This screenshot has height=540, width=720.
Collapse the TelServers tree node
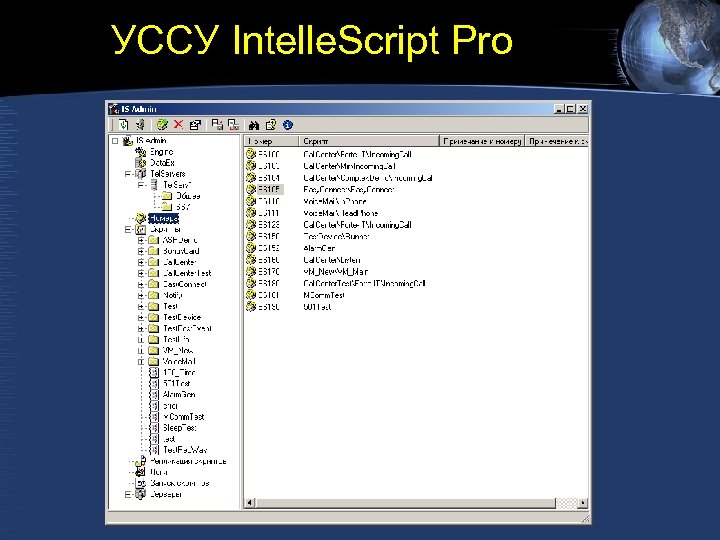[x=128, y=174]
